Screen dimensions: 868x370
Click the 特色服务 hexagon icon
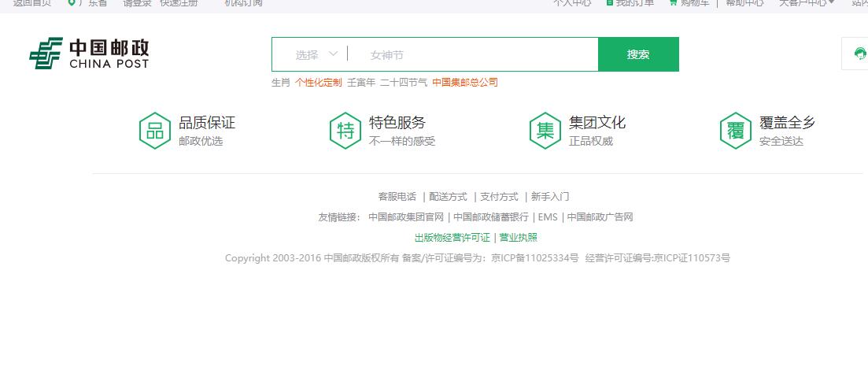[x=345, y=131]
